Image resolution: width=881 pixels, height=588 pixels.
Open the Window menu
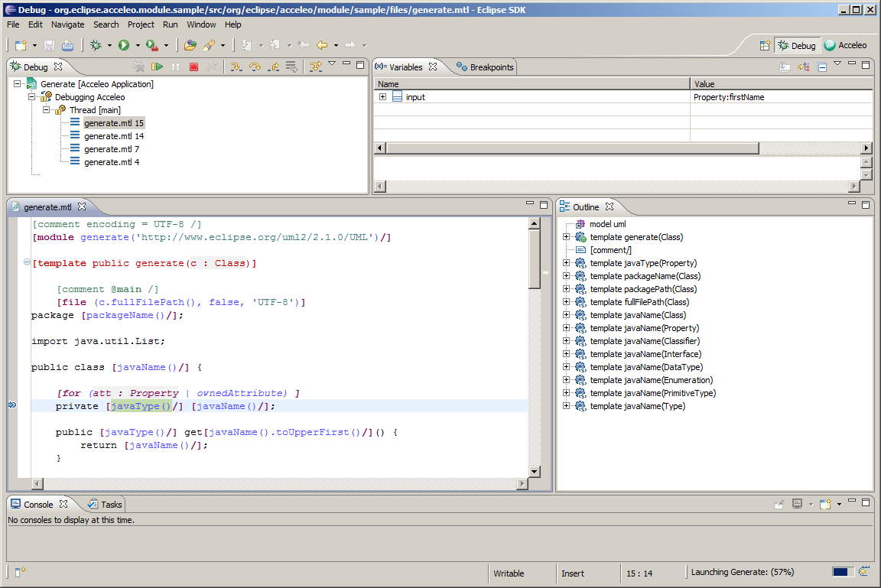pos(201,24)
